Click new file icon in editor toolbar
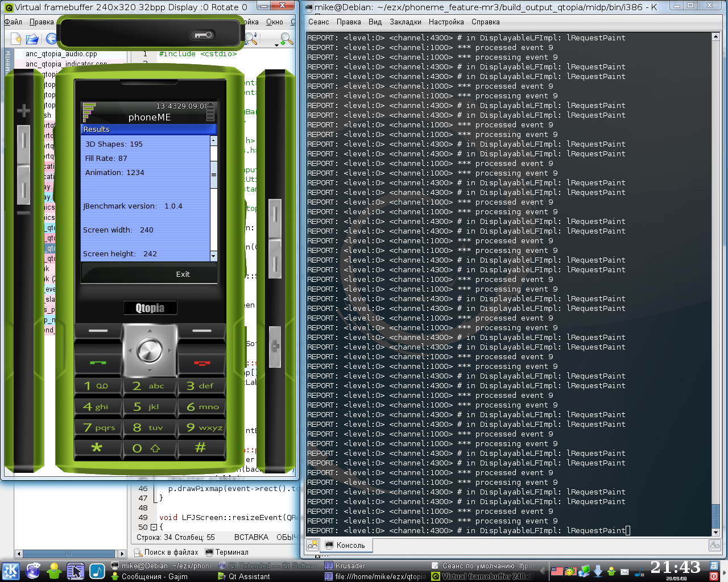The height and width of the screenshot is (582, 728). (x=16, y=39)
